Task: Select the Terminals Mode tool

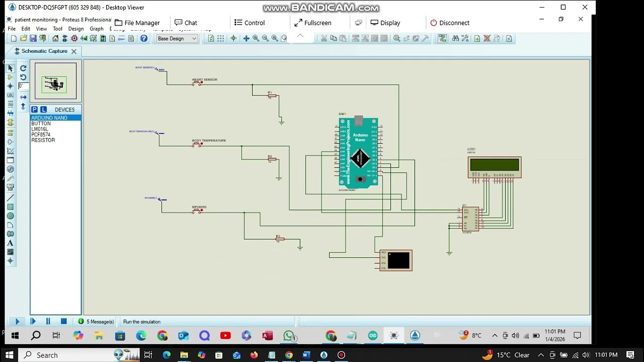Action: point(10,133)
